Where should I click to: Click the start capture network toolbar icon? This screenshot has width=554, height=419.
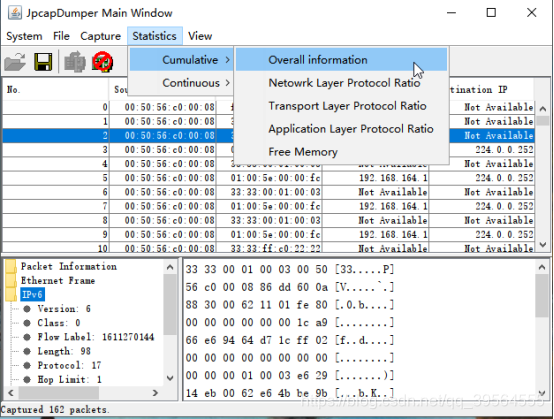coord(75,62)
